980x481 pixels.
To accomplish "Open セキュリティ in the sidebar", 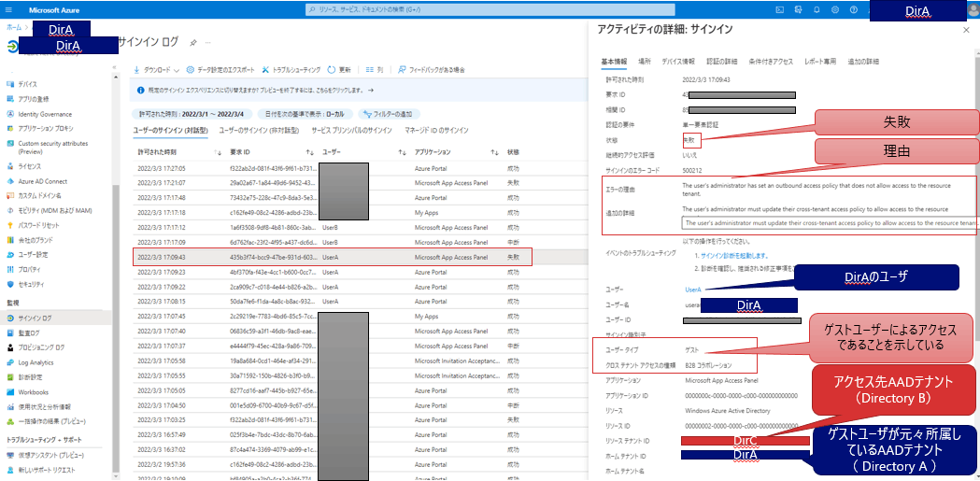I will click(x=31, y=284).
